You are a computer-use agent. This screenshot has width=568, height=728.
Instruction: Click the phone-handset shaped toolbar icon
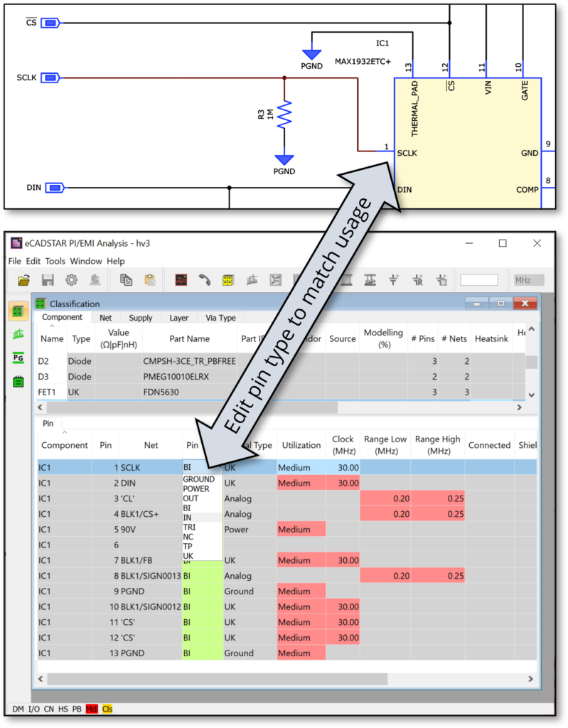(204, 280)
